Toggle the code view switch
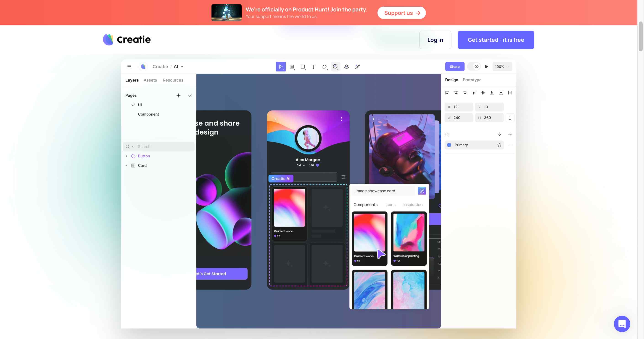This screenshot has width=644, height=339. pos(474,66)
